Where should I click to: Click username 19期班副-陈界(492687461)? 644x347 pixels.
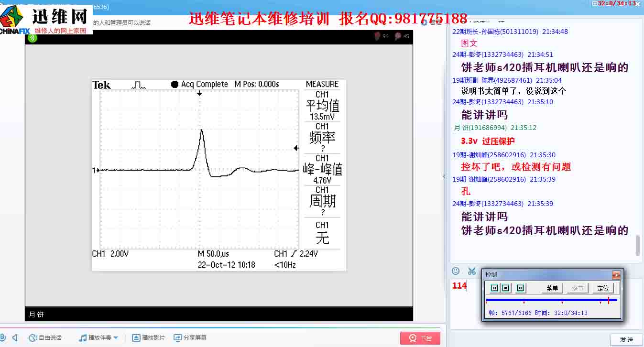pyautogui.click(x=492, y=80)
